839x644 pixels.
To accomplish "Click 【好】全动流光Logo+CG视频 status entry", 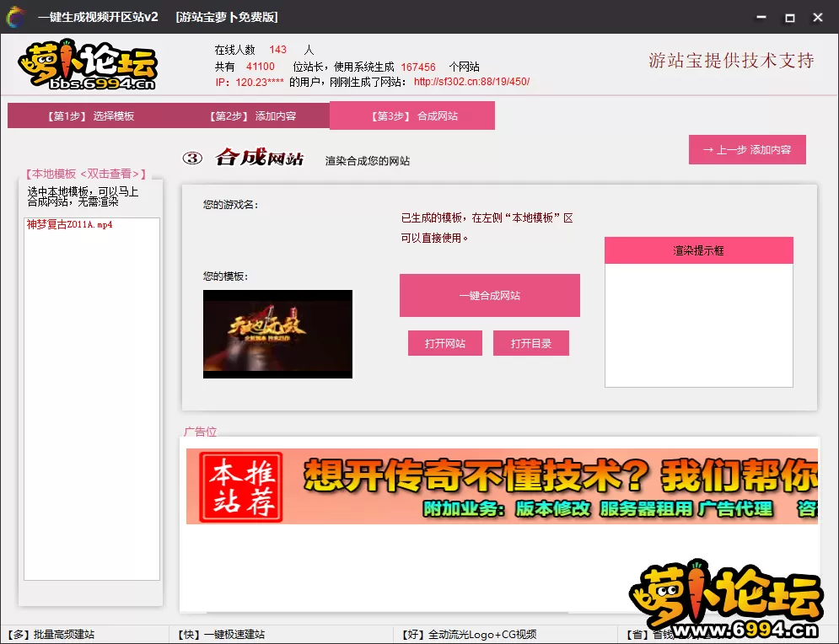I will click(469, 635).
